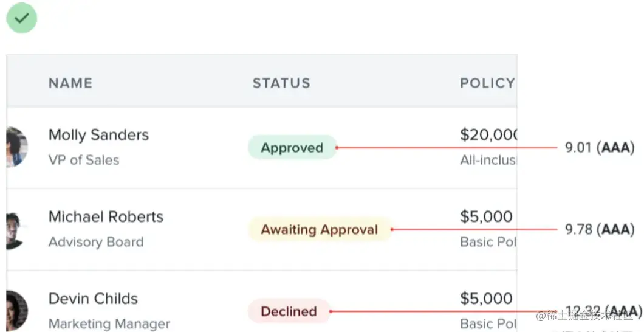Click the red Declined status badge

tap(289, 311)
